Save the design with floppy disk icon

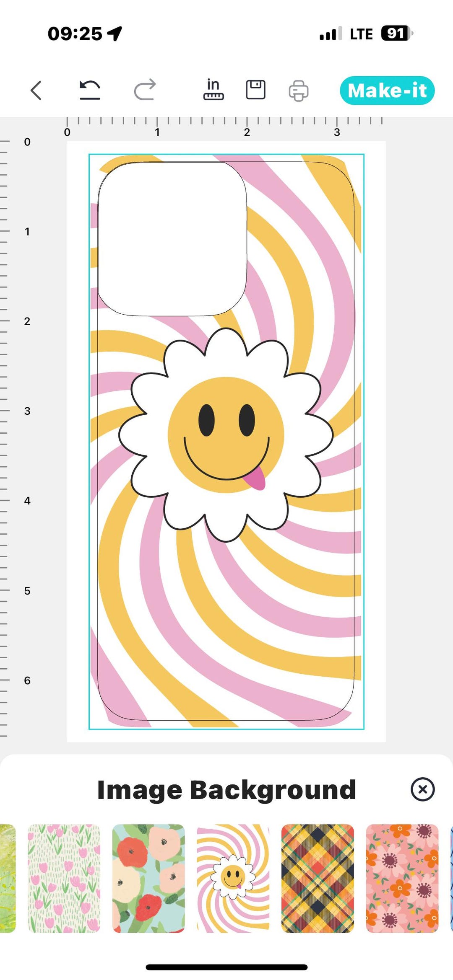pyautogui.click(x=255, y=90)
